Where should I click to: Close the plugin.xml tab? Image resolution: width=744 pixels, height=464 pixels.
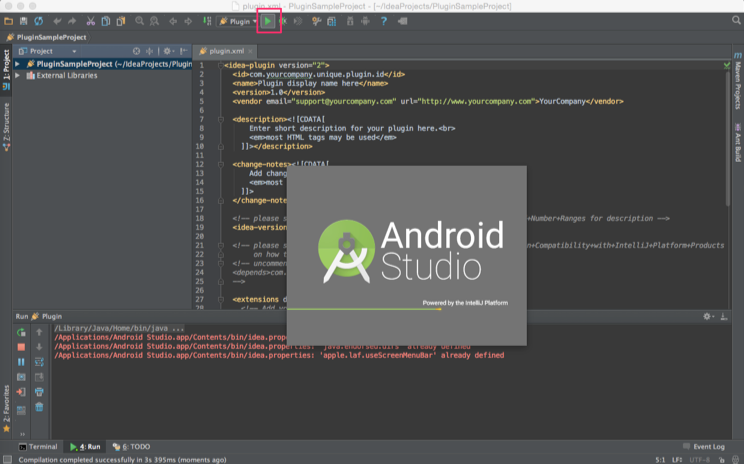(x=251, y=51)
